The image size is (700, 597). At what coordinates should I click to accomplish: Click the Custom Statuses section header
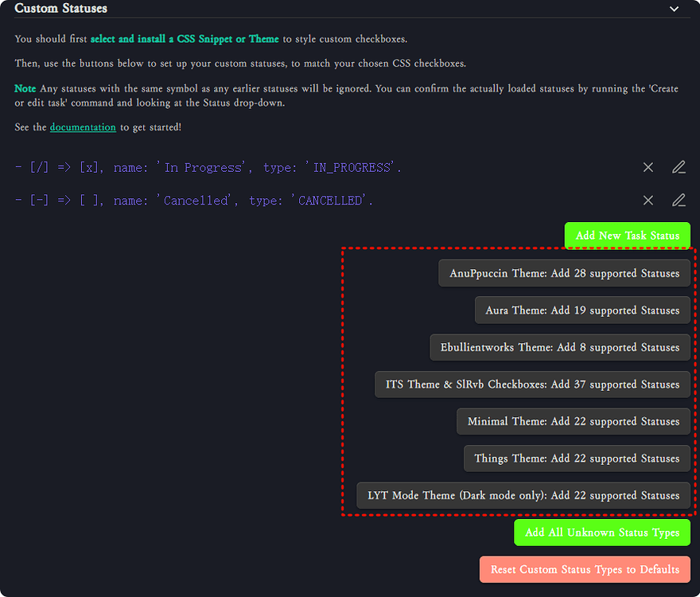[61, 9]
